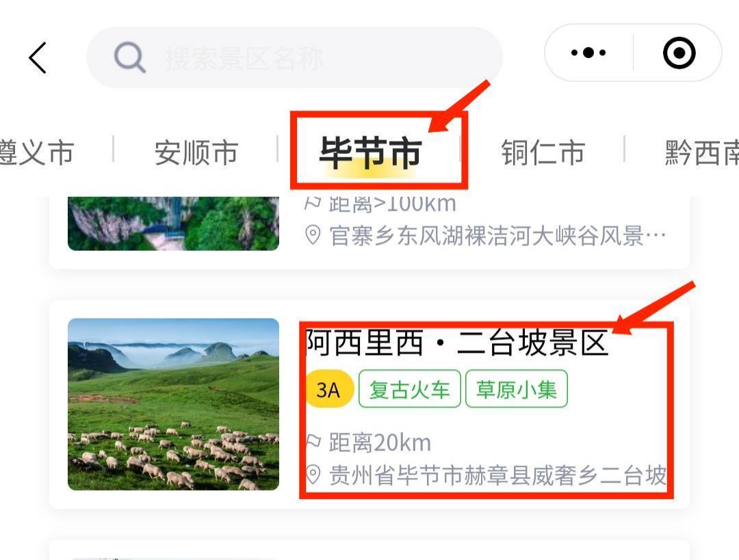Tap the back arrow icon
The width and height of the screenshot is (739, 560).
(x=38, y=57)
